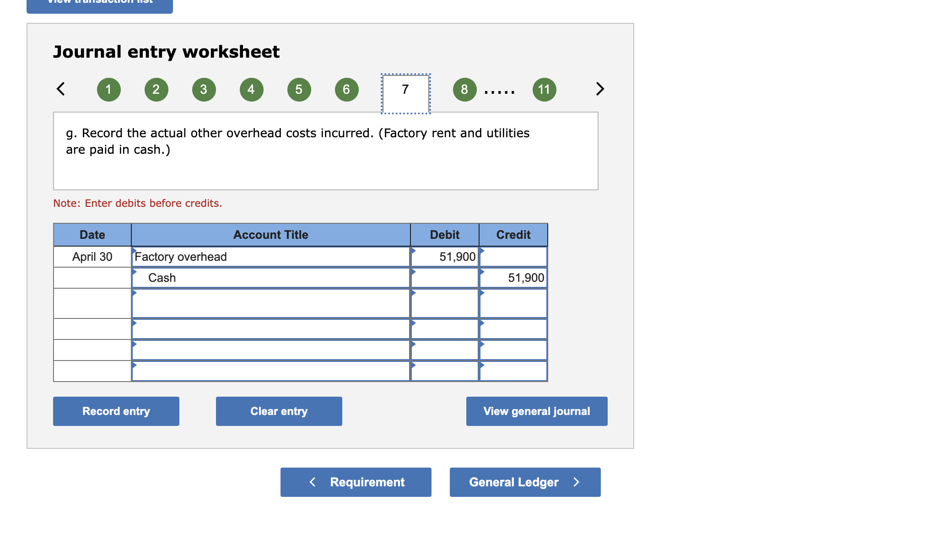Select journal entry step 6 circle

point(346,90)
